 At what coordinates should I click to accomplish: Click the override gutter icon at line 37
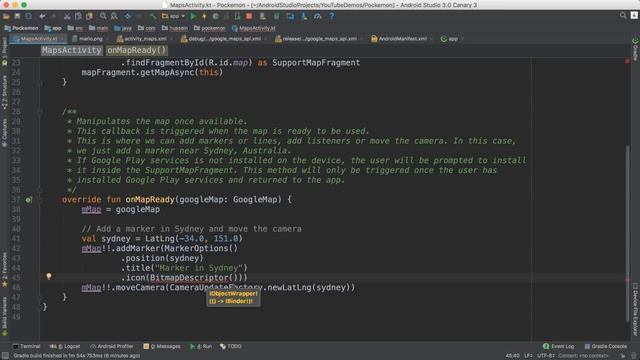(28, 200)
